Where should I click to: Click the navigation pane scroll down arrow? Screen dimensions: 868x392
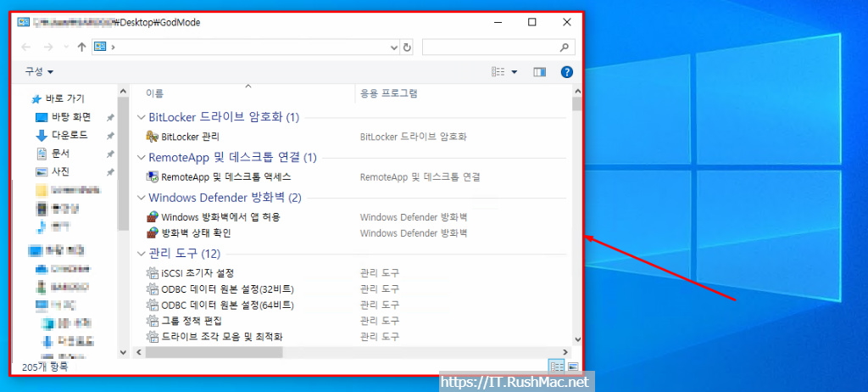(x=123, y=352)
